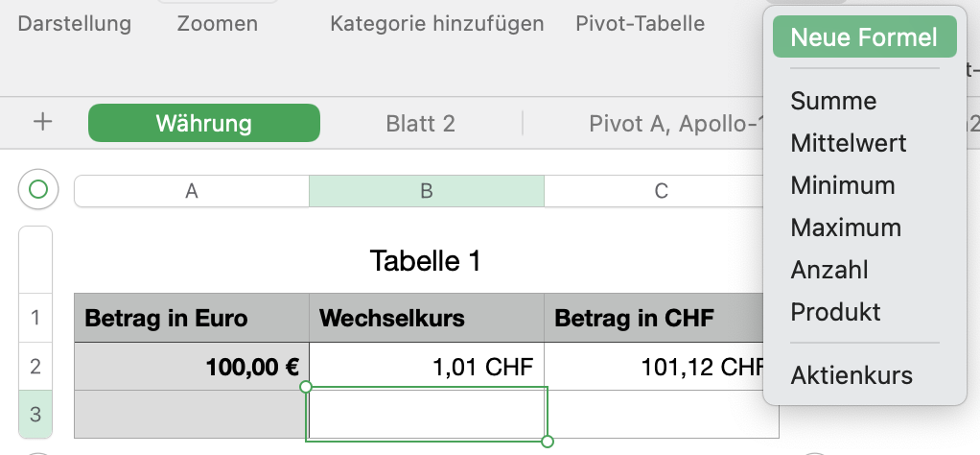
Task: Click the table select-all circle handle
Action: [38, 190]
